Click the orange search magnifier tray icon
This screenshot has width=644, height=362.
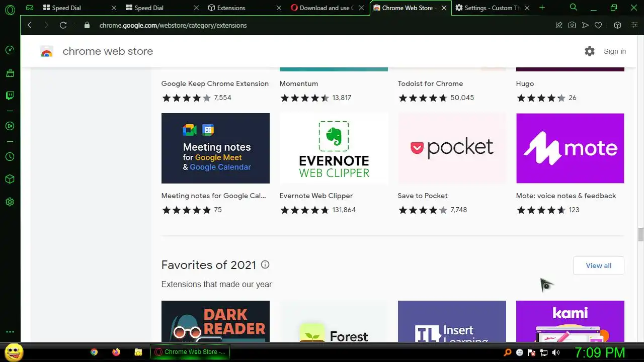pos(508,352)
